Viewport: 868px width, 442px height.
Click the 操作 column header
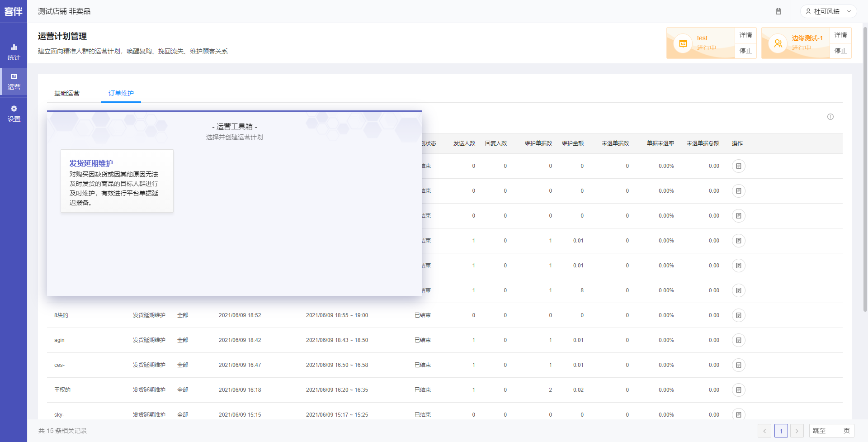pos(737,143)
